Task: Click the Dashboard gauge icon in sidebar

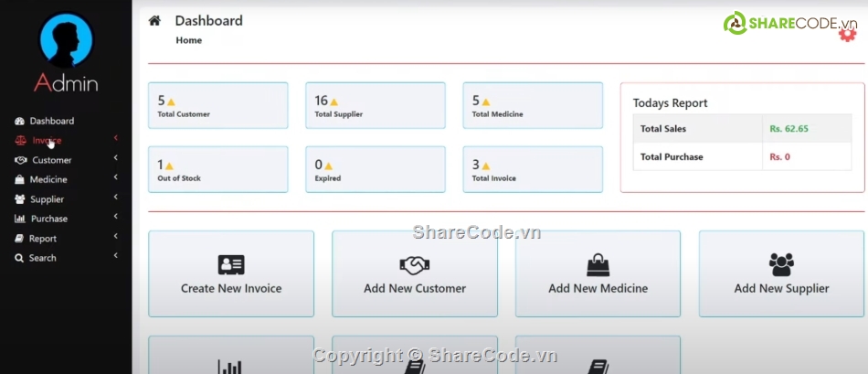Action: click(x=20, y=121)
